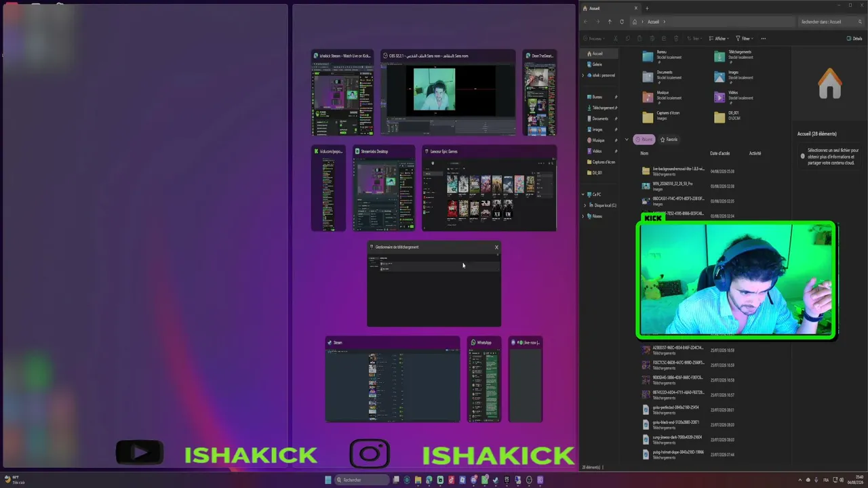
Task: Toggle the Détails pane button
Action: click(854, 39)
